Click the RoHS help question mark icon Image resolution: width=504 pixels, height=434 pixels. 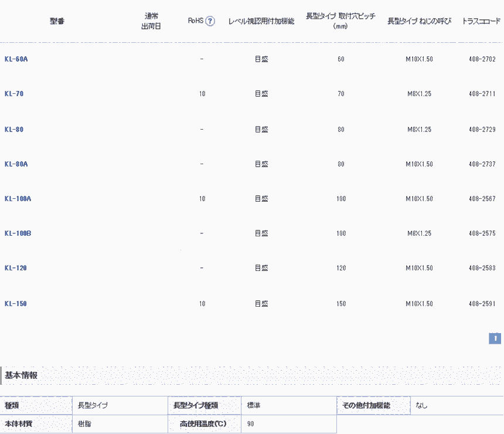pos(210,21)
